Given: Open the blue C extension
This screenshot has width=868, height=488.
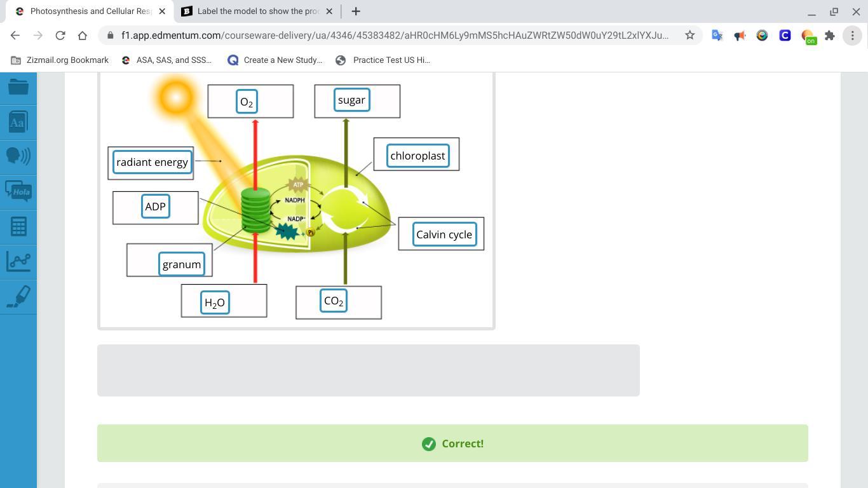Looking at the screenshot, I should tap(785, 36).
